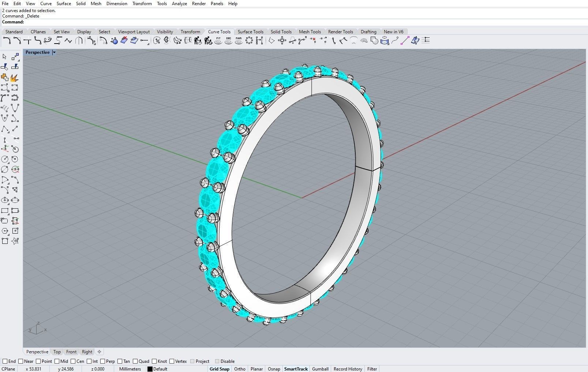Click the Fit curve (FIT) icon

click(x=218, y=40)
